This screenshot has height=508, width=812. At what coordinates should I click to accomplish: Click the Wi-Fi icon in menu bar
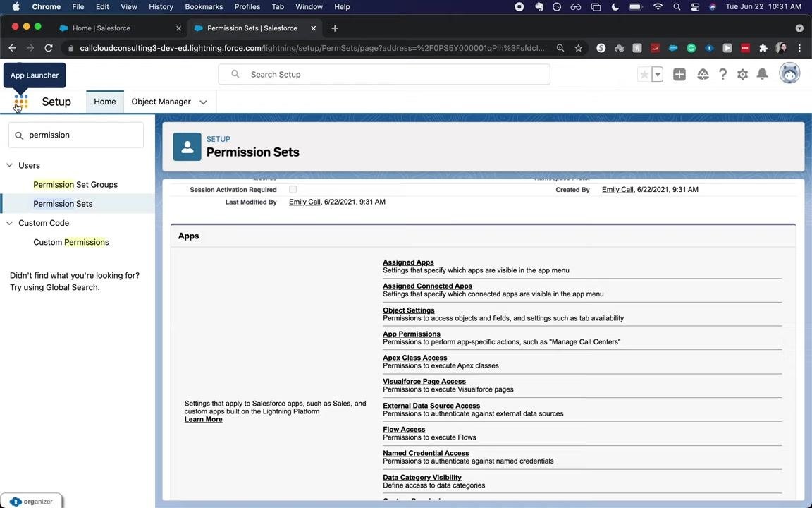click(658, 7)
